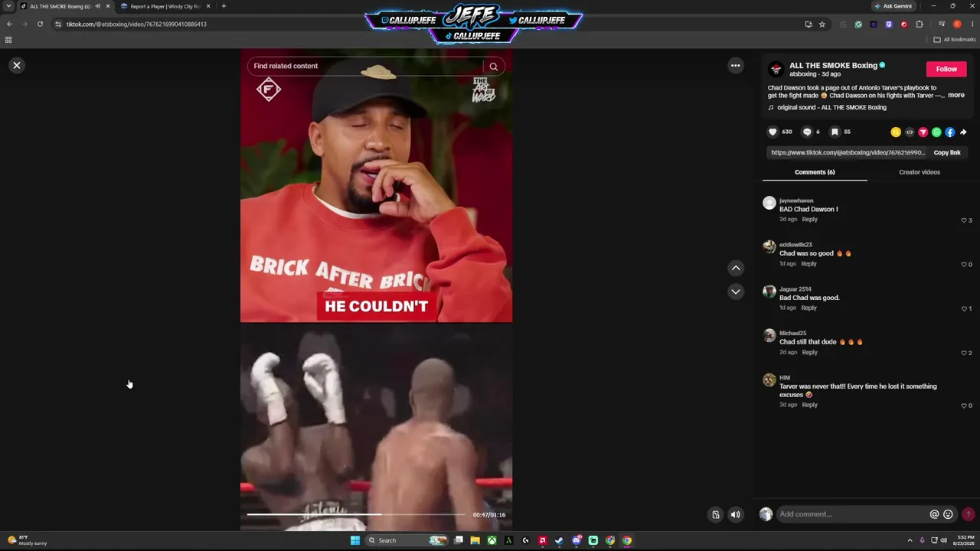Open the tab search dropdown arrow
Image resolution: width=980 pixels, height=551 pixels.
coord(8,6)
